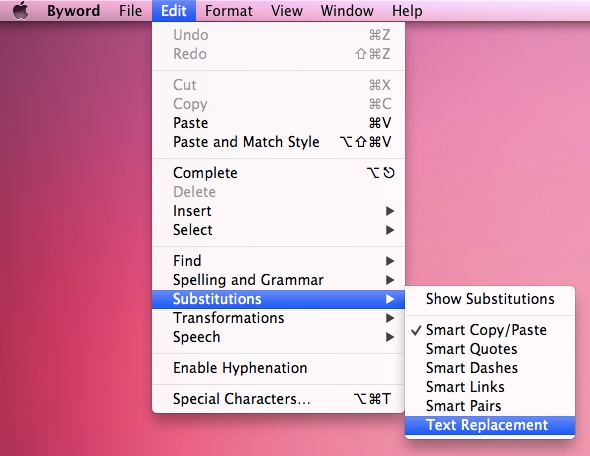Enable Smart Dashes substitution

(490, 368)
